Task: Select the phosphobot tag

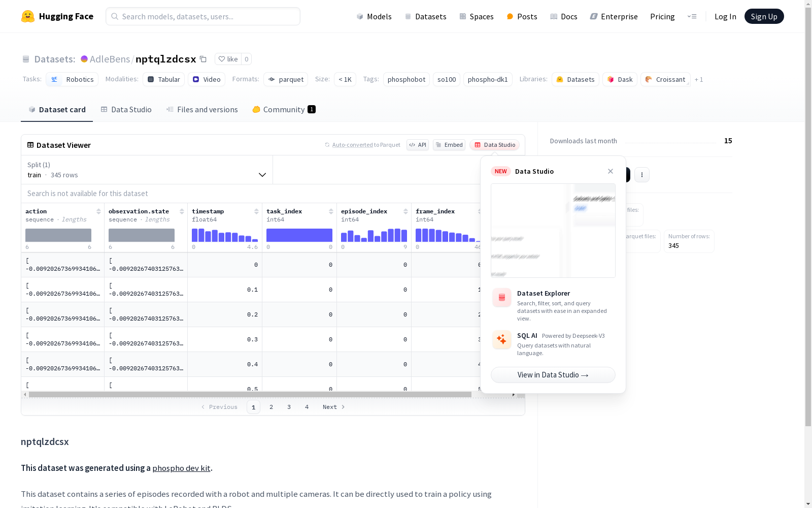Action: (407, 79)
